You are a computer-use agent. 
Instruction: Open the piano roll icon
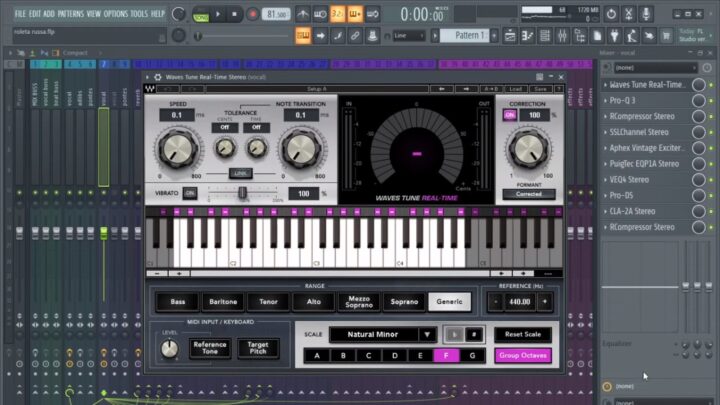527,36
